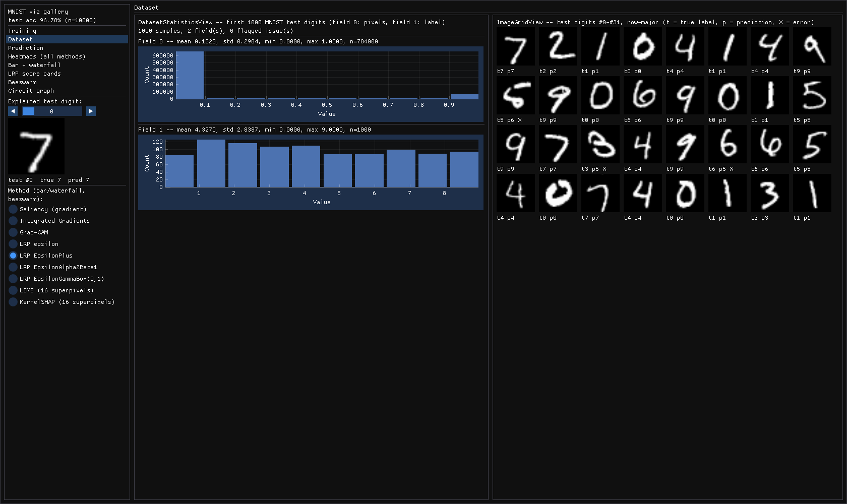Select the misclassified digit t6 p5 X
This screenshot has width=847, height=504.
coord(728,144)
